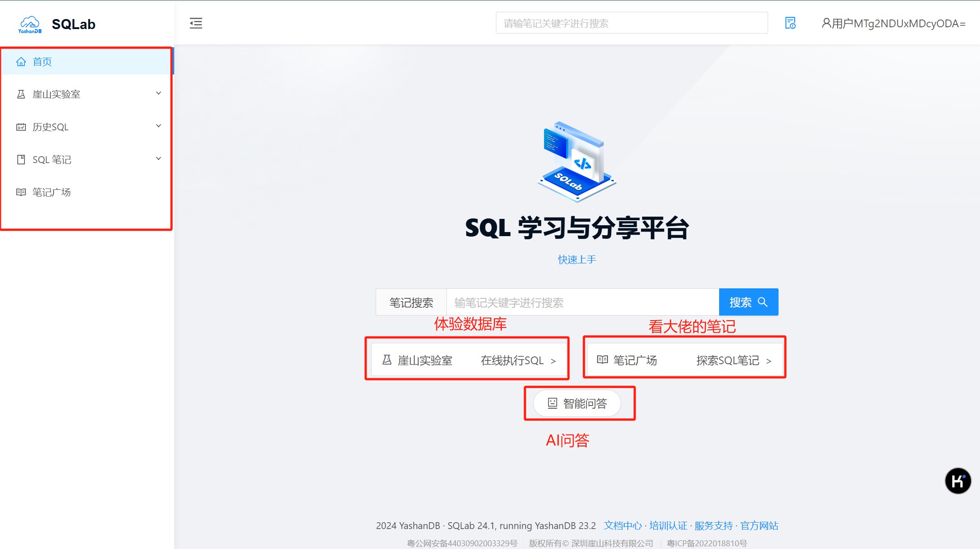Screen dimensions: 980x549
Task: Open the 文档中心 footer link
Action: 622,525
